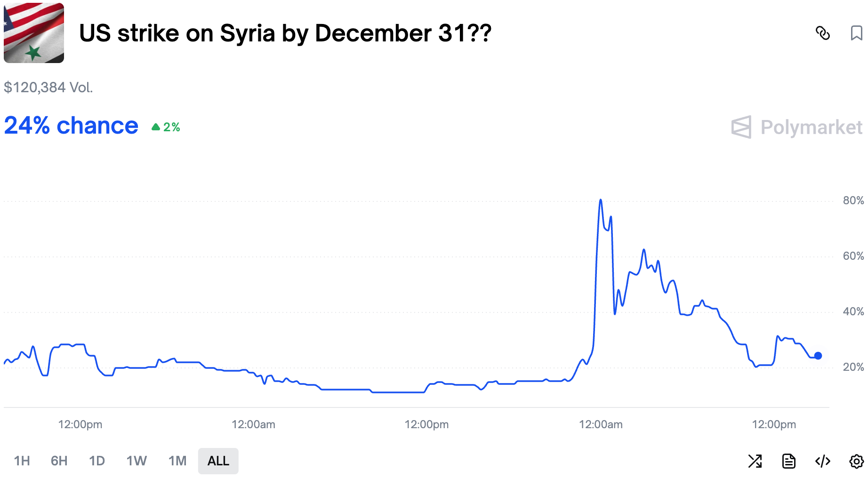868x479 pixels.
Task: Open the document details icon
Action: click(x=789, y=461)
